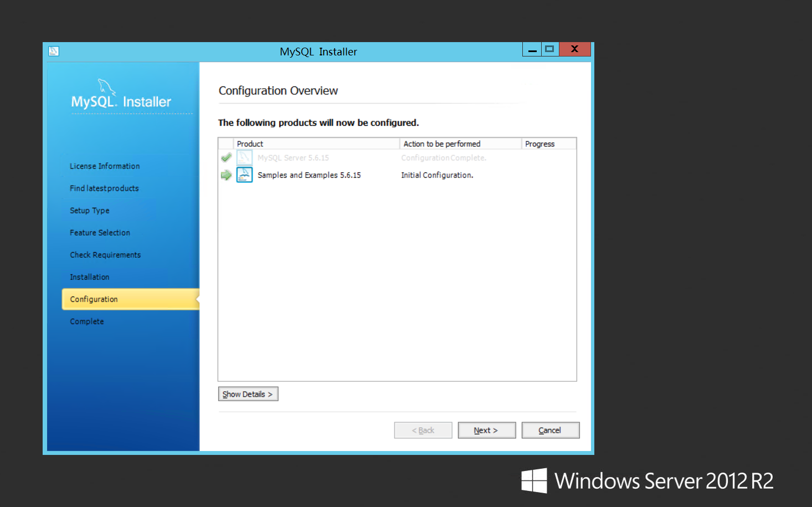Cancel the MySQL installation

550,430
